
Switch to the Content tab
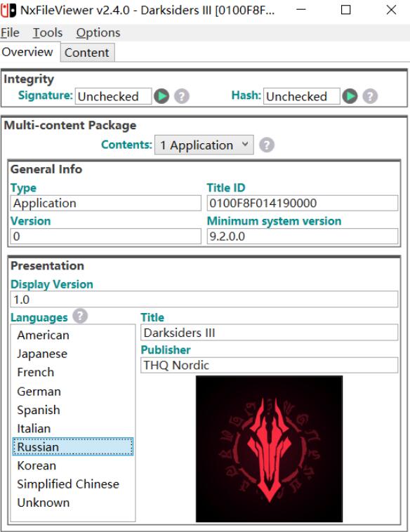click(x=87, y=53)
